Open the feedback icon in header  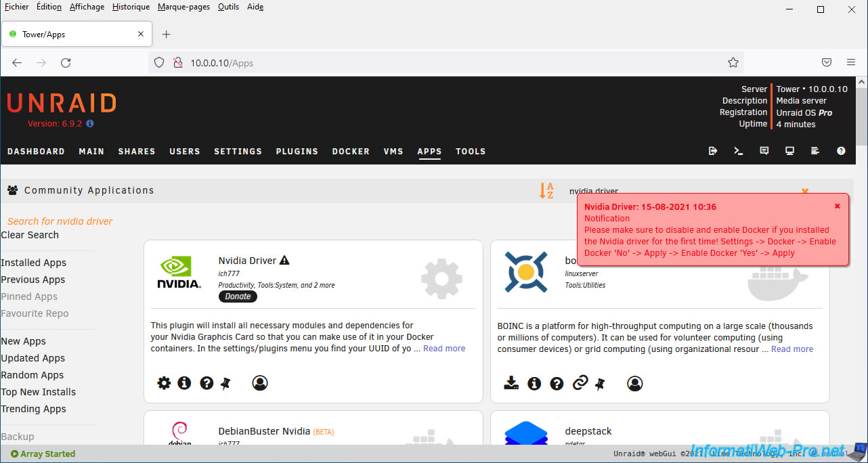764,151
